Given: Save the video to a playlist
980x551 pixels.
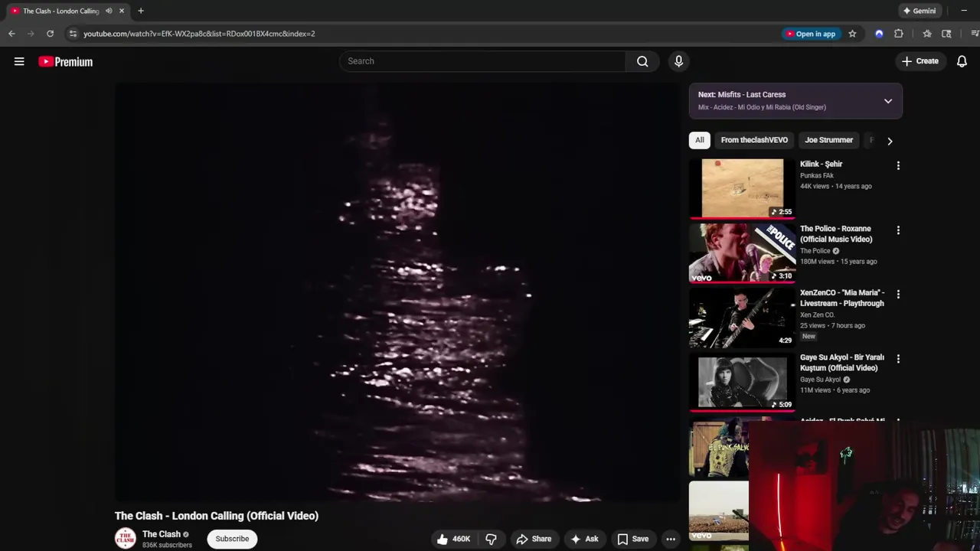Looking at the screenshot, I should (x=633, y=539).
